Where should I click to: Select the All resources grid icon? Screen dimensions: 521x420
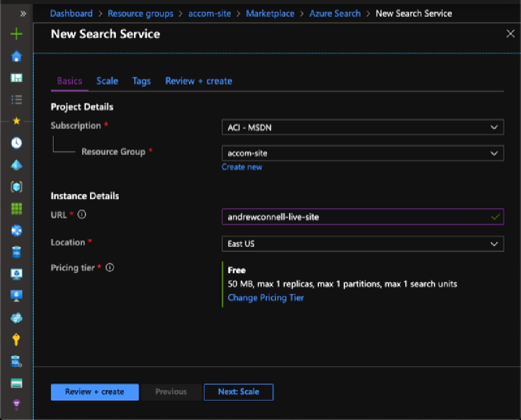16,208
